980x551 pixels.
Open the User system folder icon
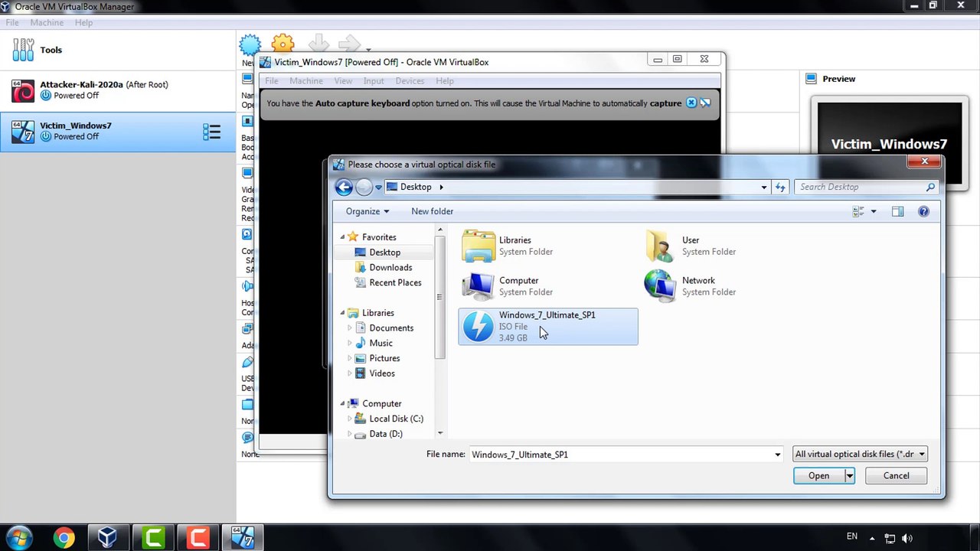click(x=660, y=246)
